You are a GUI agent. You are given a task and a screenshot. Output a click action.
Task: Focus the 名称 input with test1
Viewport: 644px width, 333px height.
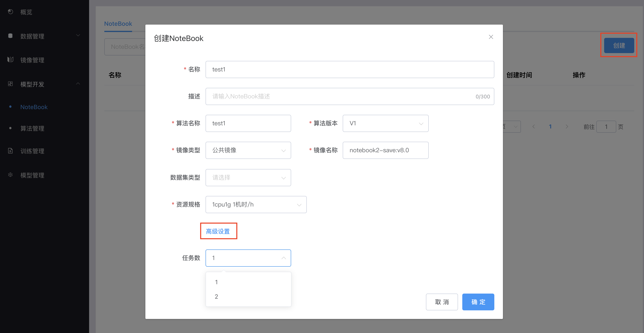[350, 69]
